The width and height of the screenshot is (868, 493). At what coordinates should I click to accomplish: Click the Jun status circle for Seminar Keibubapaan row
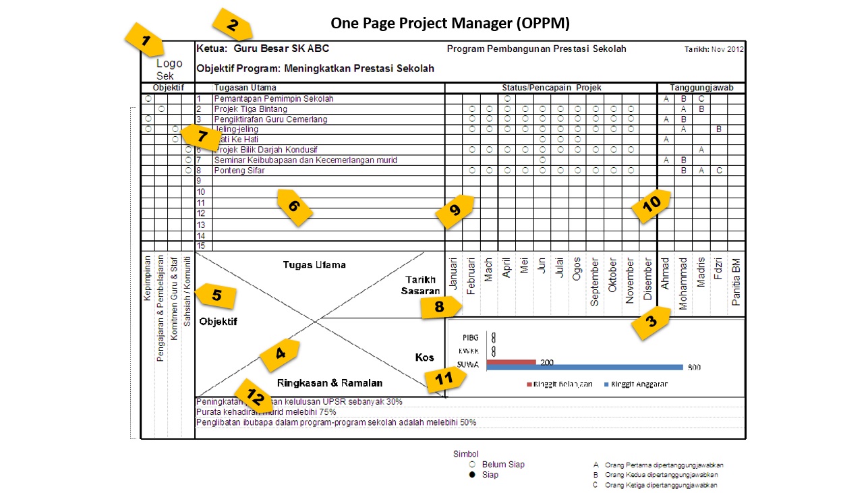pos(542,160)
